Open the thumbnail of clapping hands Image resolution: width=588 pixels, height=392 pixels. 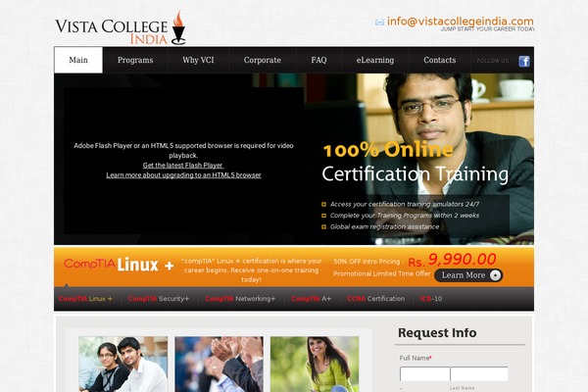pos(219,365)
